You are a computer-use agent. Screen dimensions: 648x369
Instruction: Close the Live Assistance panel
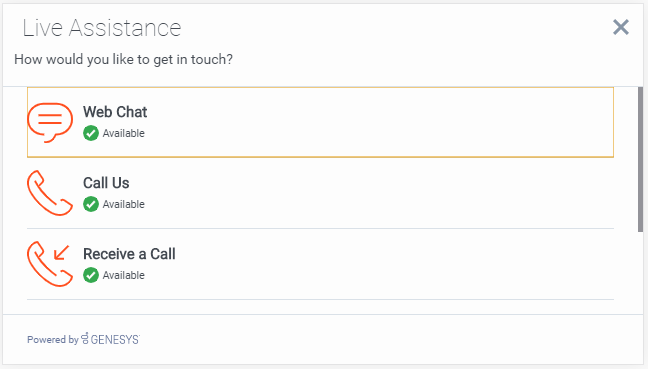621,27
